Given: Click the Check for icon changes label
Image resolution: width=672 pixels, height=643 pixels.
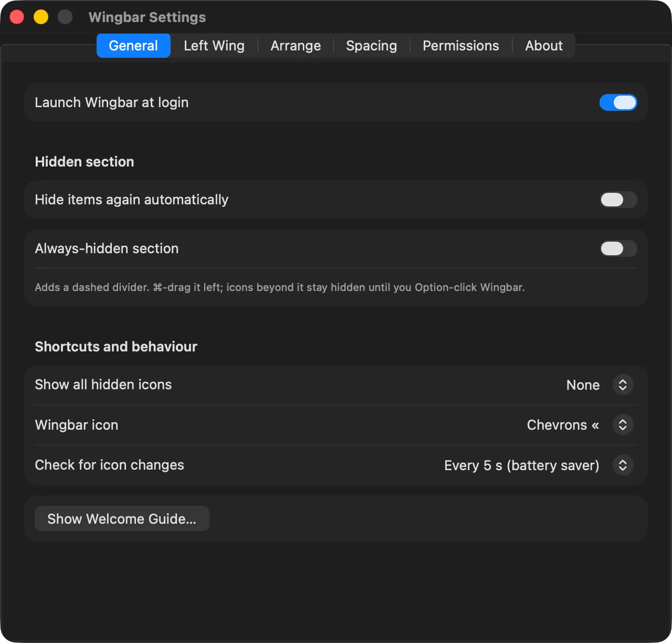Looking at the screenshot, I should click(x=109, y=465).
